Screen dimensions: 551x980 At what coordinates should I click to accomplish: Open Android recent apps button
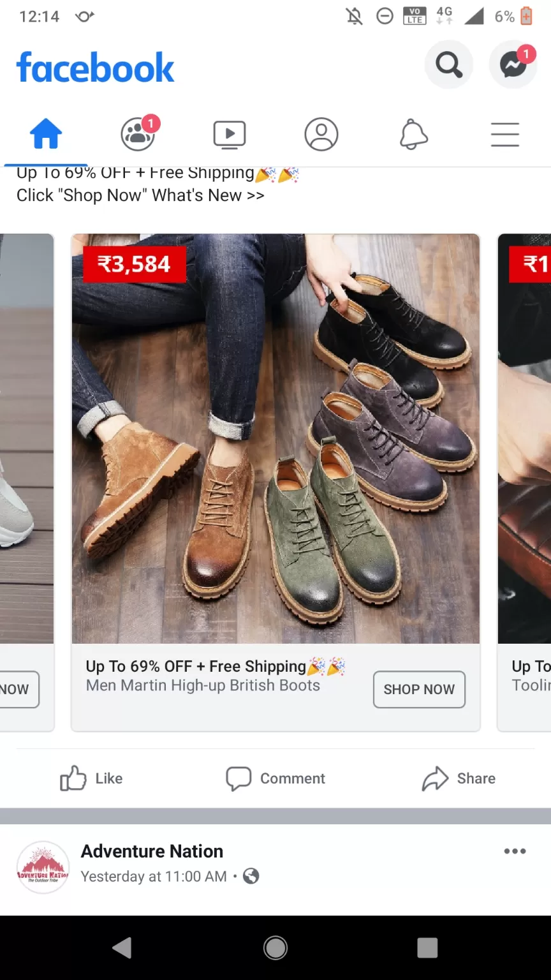[x=427, y=947]
